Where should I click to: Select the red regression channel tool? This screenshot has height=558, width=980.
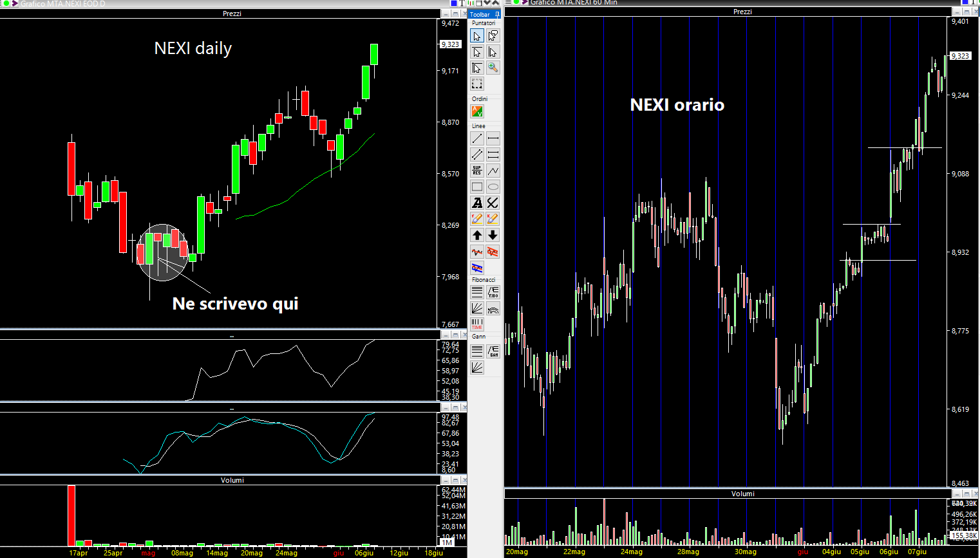493,252
